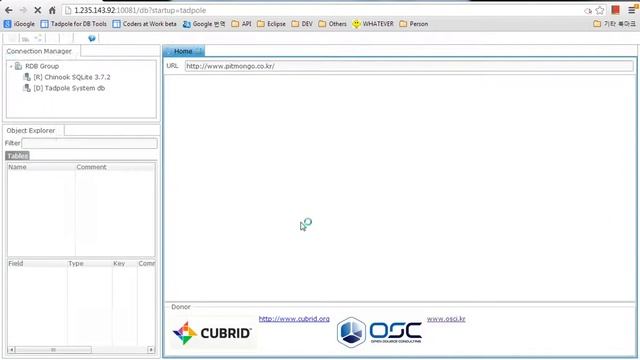Open the API bookmark folder
The width and height of the screenshot is (640, 360).
coord(241,24)
